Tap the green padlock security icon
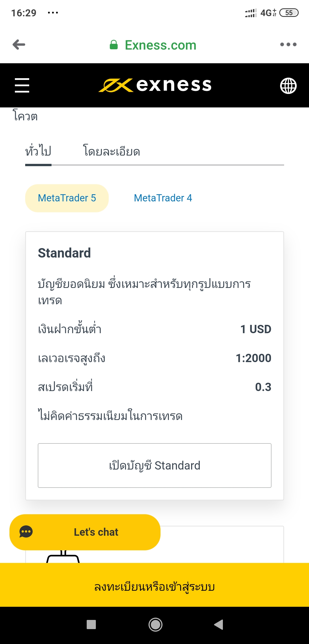This screenshot has height=644, width=309. pyautogui.click(x=114, y=45)
